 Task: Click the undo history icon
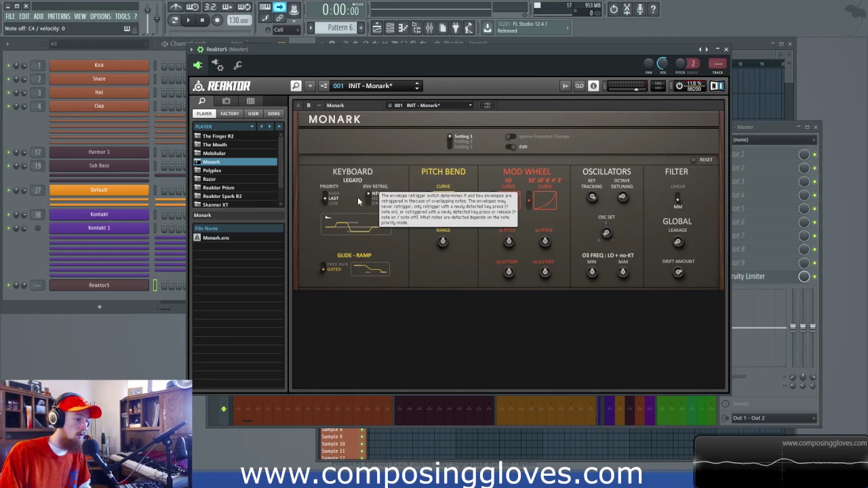pos(614,9)
